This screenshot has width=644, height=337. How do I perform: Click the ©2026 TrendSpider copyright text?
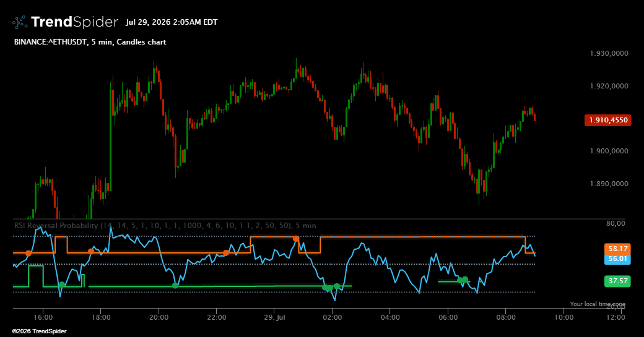39,331
